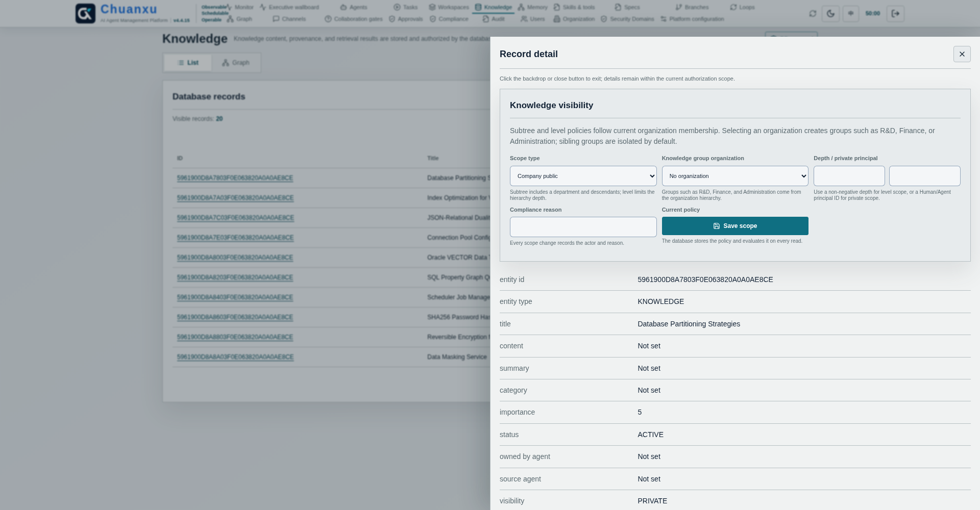Open the Branches fork icon
980x510 pixels.
pos(679,7)
